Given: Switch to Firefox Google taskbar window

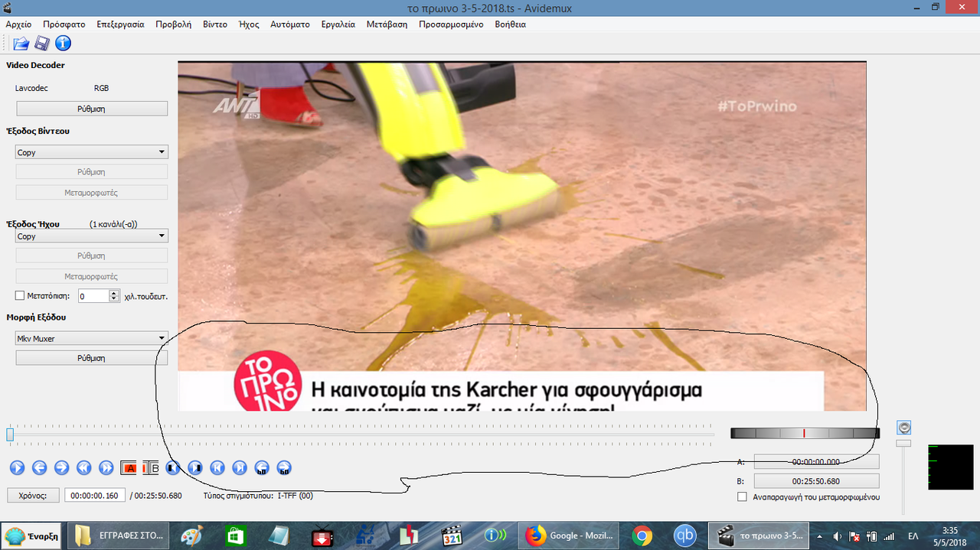Looking at the screenshot, I should pos(567,536).
